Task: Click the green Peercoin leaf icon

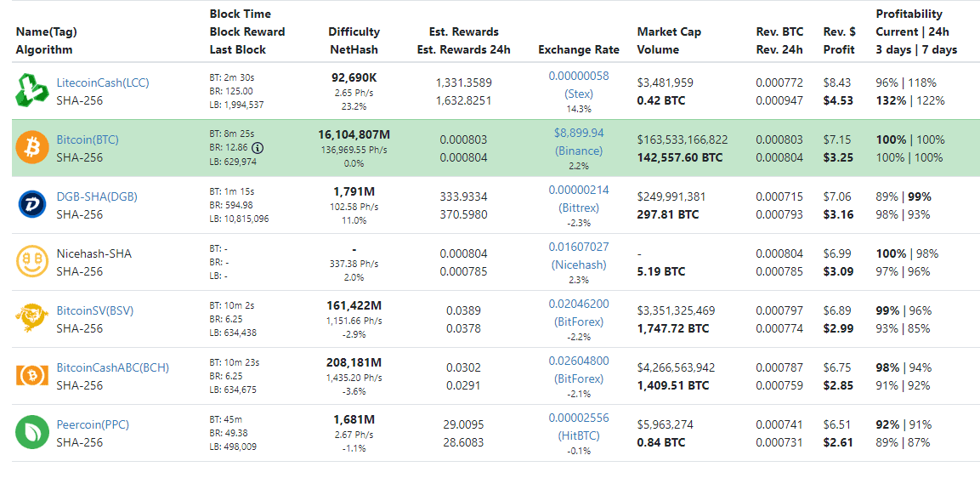Action: 32,432
